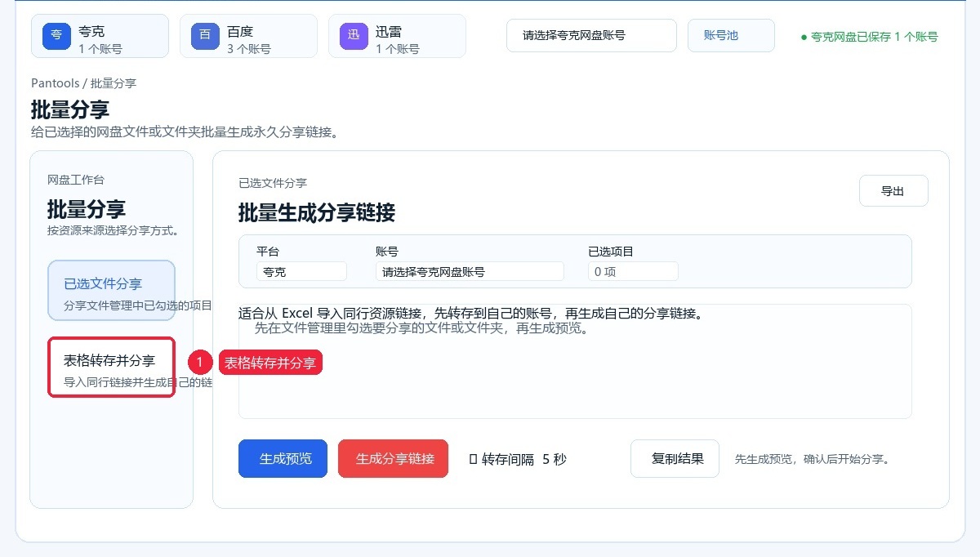The image size is (980, 557).
Task: Click the red 生成分享链接 button
Action: tap(394, 458)
